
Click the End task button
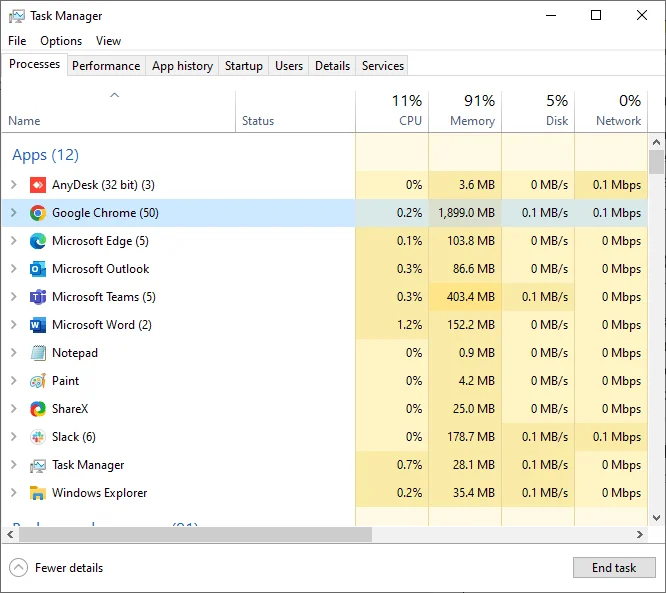pos(614,568)
